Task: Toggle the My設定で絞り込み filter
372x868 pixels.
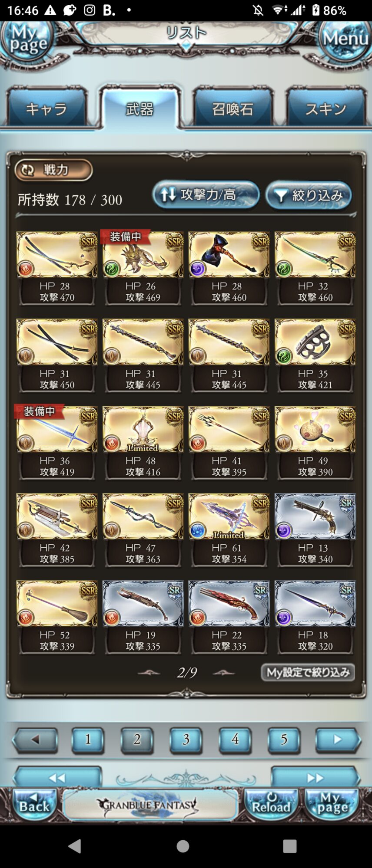Action: coord(308,672)
